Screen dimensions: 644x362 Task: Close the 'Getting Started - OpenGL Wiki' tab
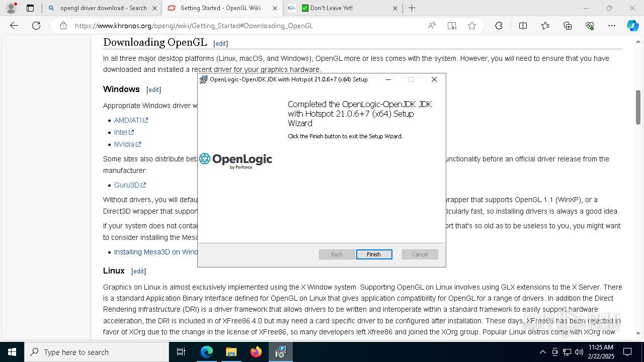(275, 8)
